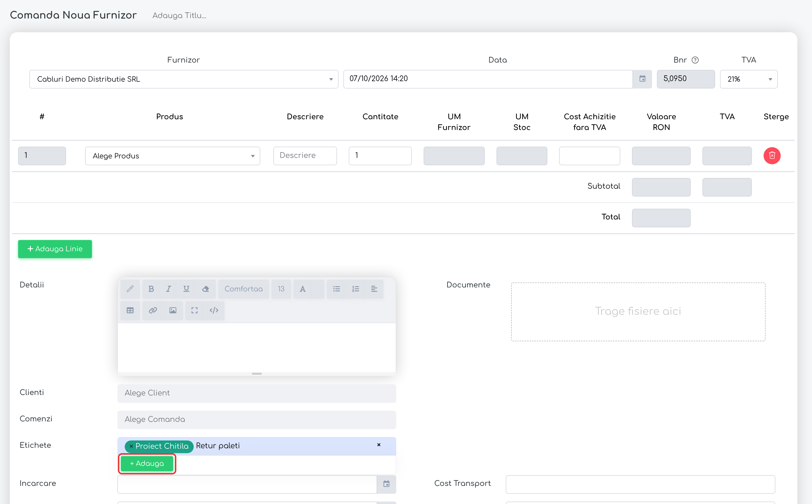Open the Furnizor dropdown
Screen dimensions: 812x504
pos(184,79)
